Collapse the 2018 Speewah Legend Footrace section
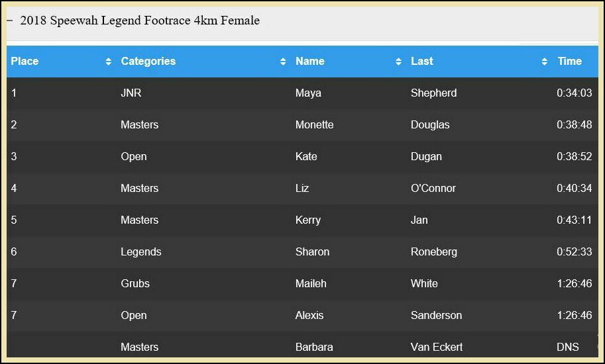Image resolution: width=605 pixels, height=364 pixels. [10, 21]
